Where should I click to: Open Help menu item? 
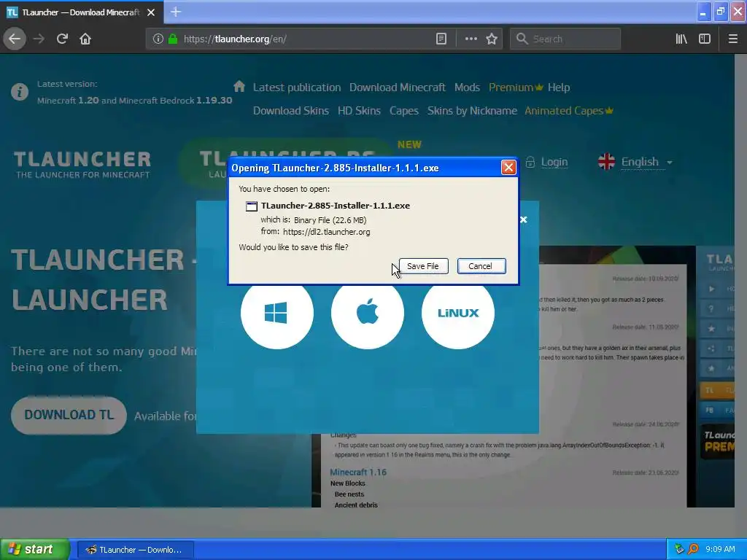pos(559,87)
